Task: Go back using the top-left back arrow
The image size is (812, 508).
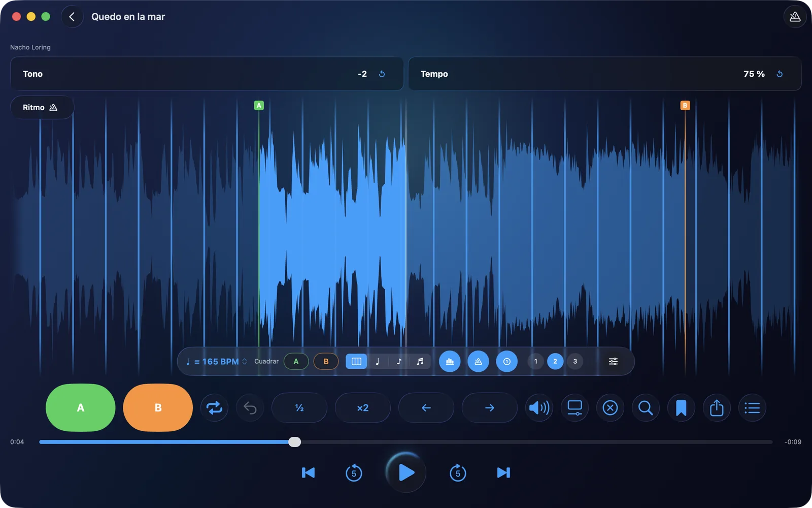Action: pos(72,17)
